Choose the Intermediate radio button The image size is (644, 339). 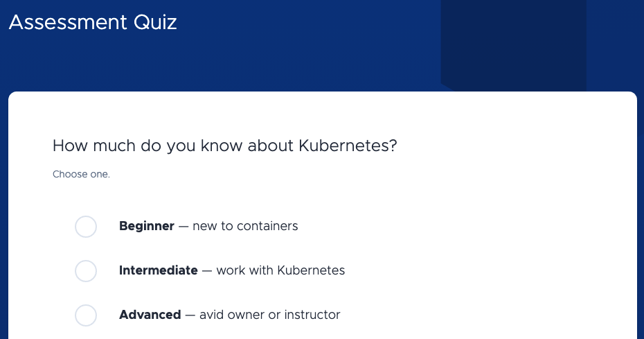coord(86,271)
